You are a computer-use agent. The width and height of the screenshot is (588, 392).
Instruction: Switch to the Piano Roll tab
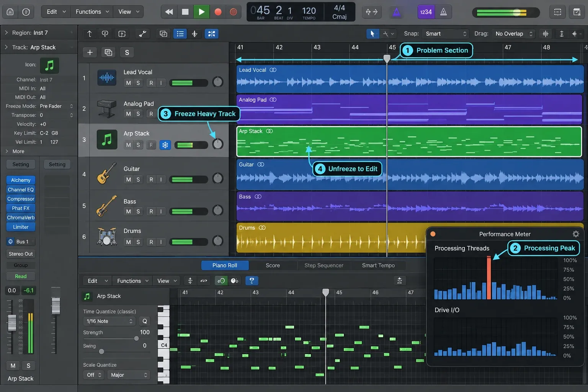[x=225, y=265]
